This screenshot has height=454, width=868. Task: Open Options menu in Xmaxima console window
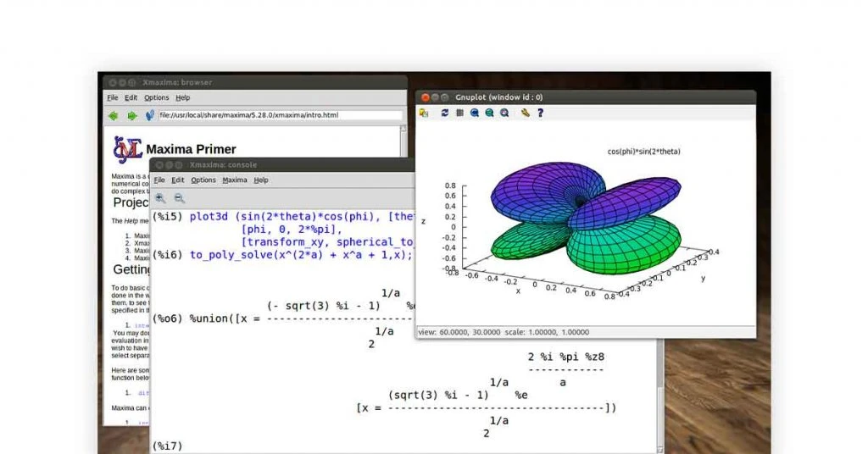203,180
